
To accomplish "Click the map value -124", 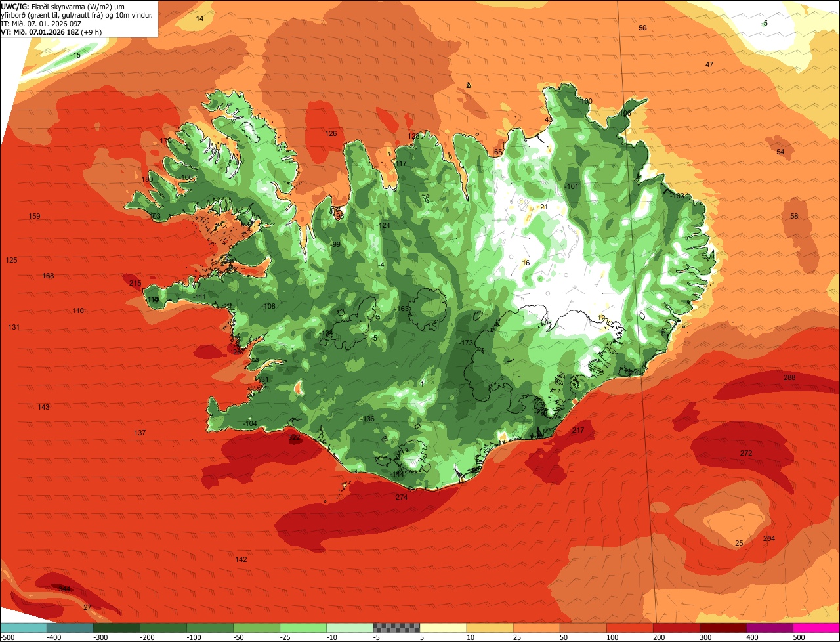I will (383, 226).
